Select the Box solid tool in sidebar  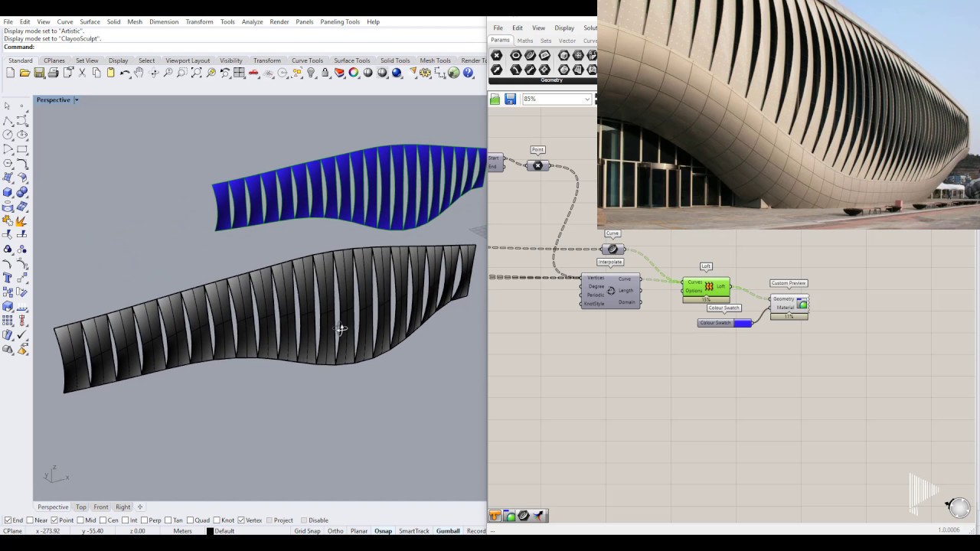point(8,192)
